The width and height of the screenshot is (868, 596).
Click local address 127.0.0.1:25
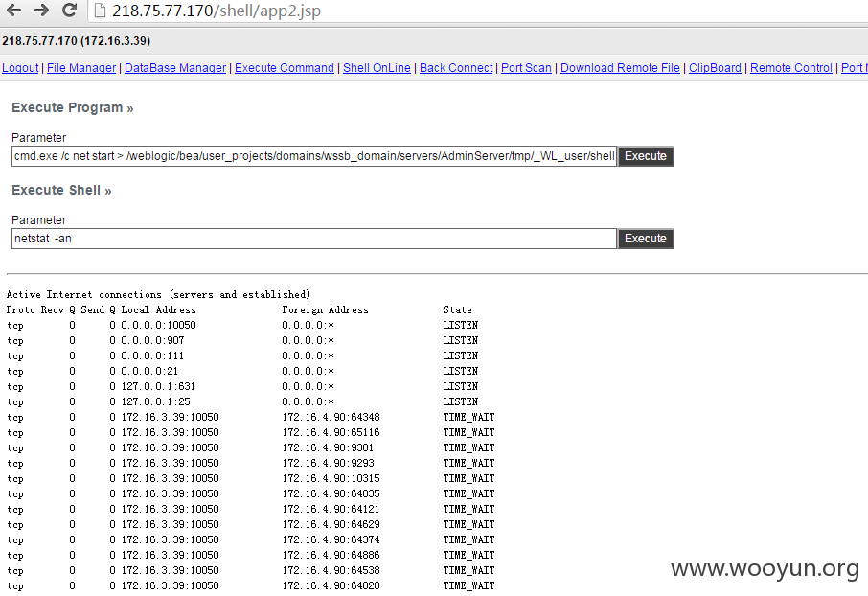point(155,401)
